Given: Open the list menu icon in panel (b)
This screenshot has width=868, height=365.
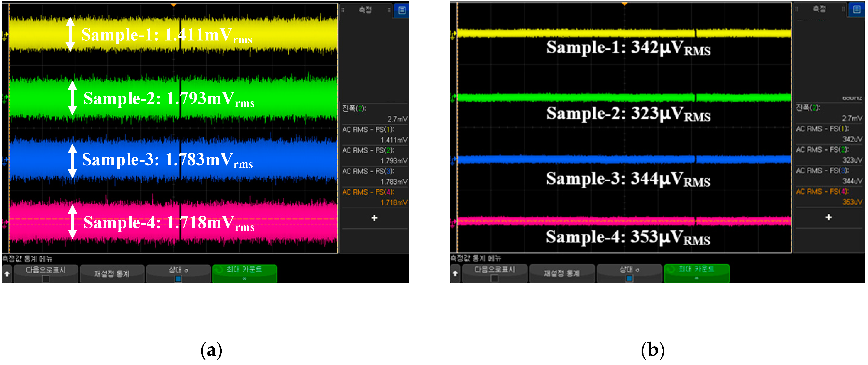Looking at the screenshot, I should point(857,9).
